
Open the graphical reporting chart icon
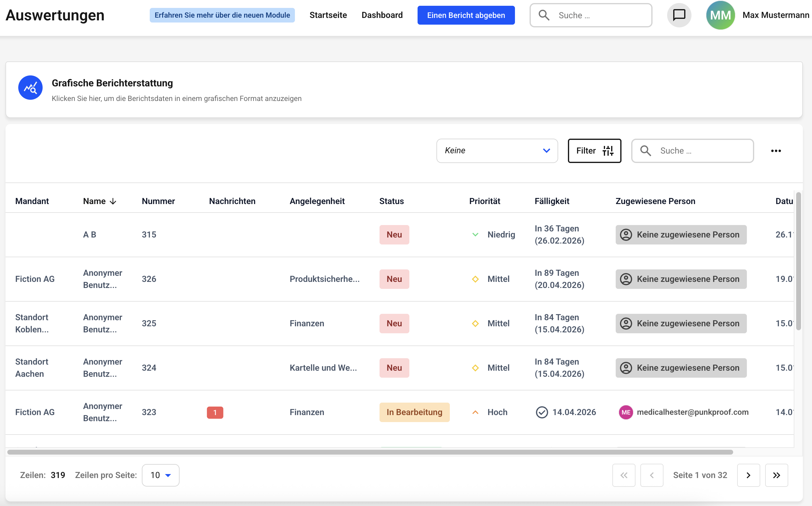tap(30, 88)
